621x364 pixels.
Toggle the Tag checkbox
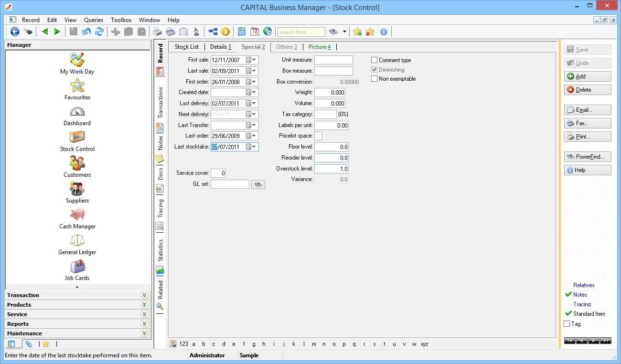(x=567, y=324)
